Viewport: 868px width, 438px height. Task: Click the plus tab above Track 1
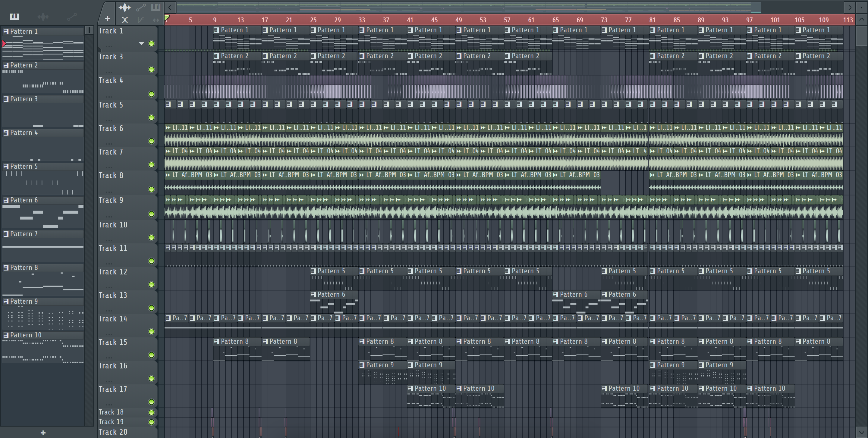(108, 18)
